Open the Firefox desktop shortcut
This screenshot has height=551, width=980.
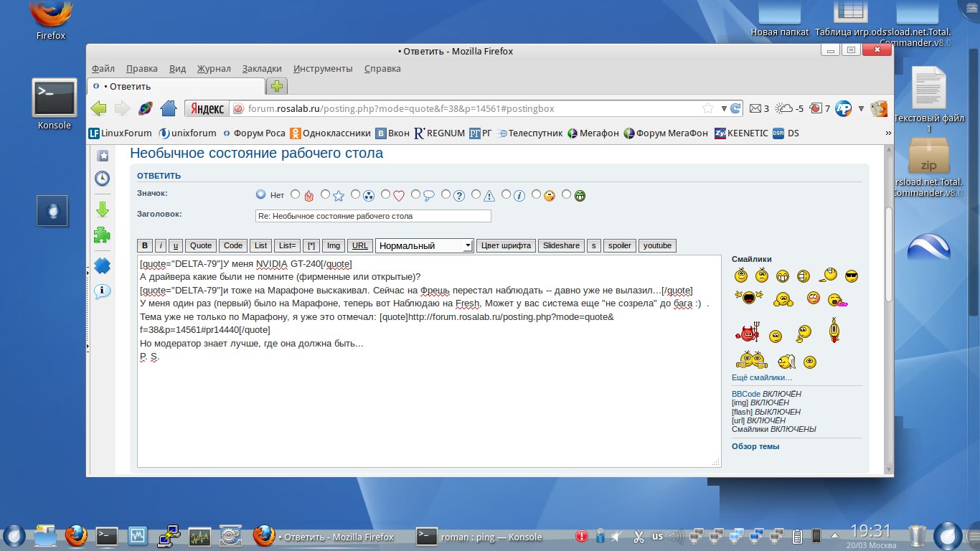click(50, 20)
